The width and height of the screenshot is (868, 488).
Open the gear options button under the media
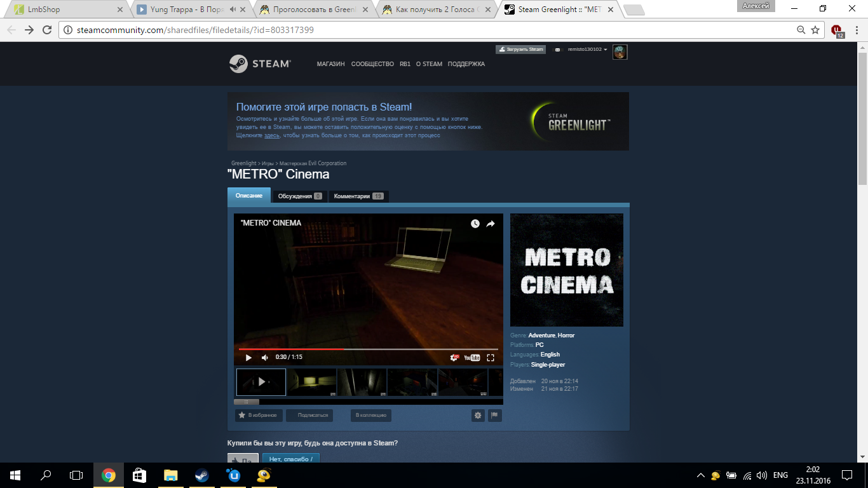click(x=478, y=416)
